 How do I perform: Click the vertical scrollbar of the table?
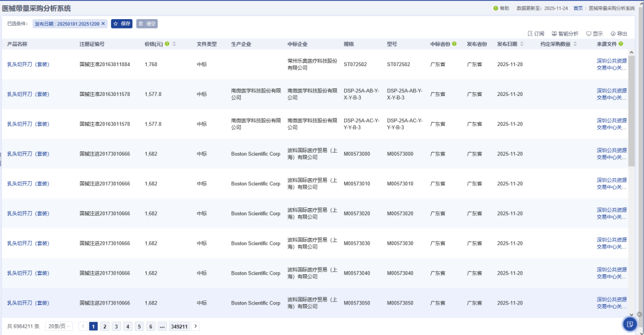coord(631,111)
